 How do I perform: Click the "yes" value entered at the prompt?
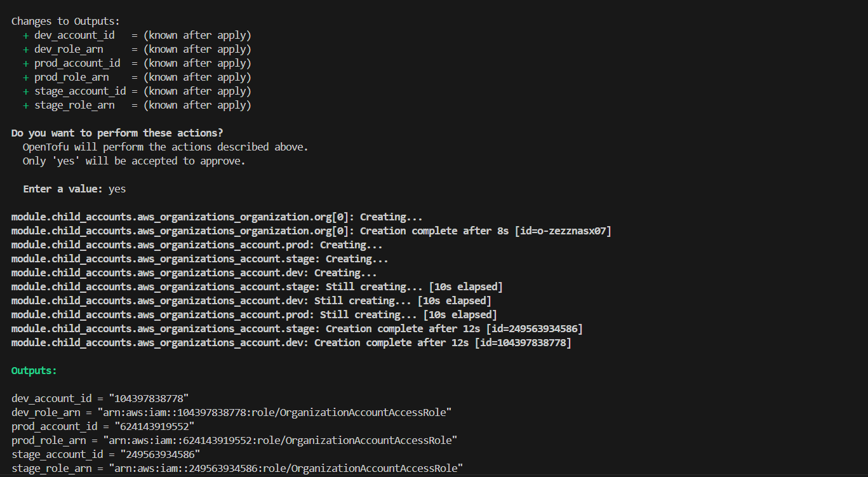tap(117, 189)
